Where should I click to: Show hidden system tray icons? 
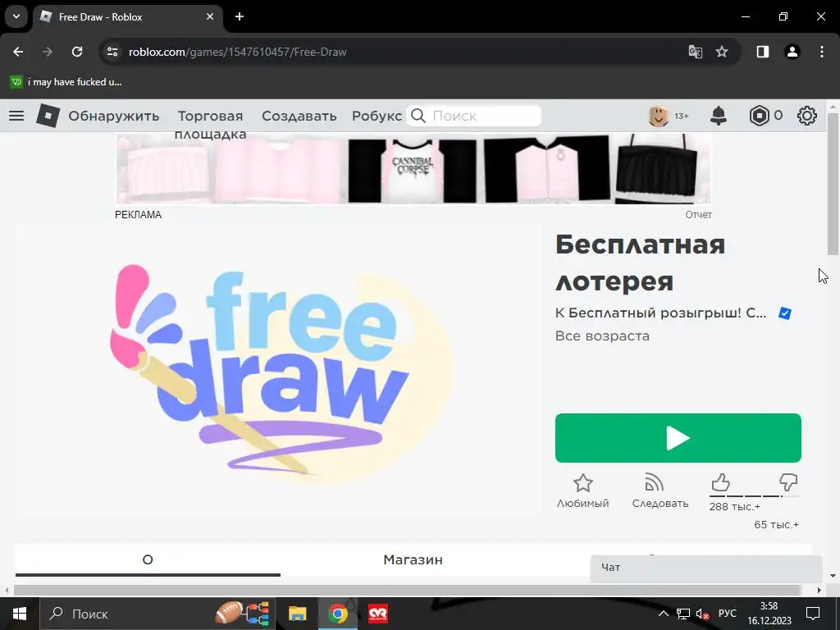coord(663,614)
